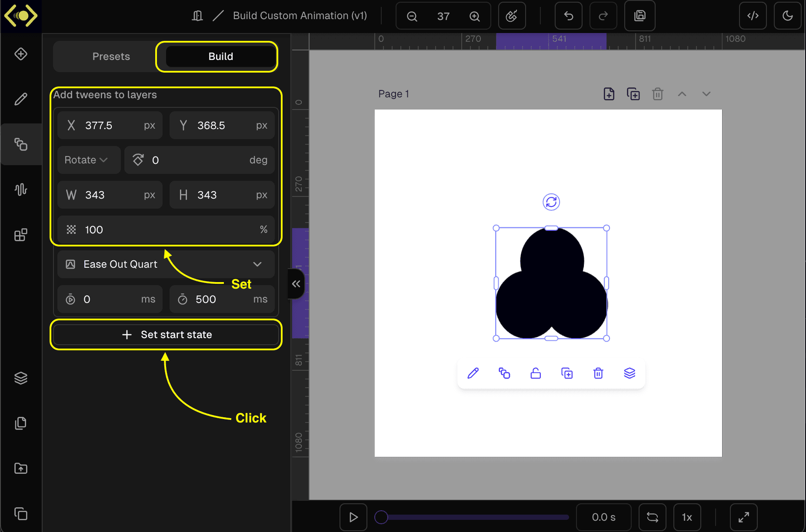
Task: Toggle dark mode moon icon
Action: point(787,16)
